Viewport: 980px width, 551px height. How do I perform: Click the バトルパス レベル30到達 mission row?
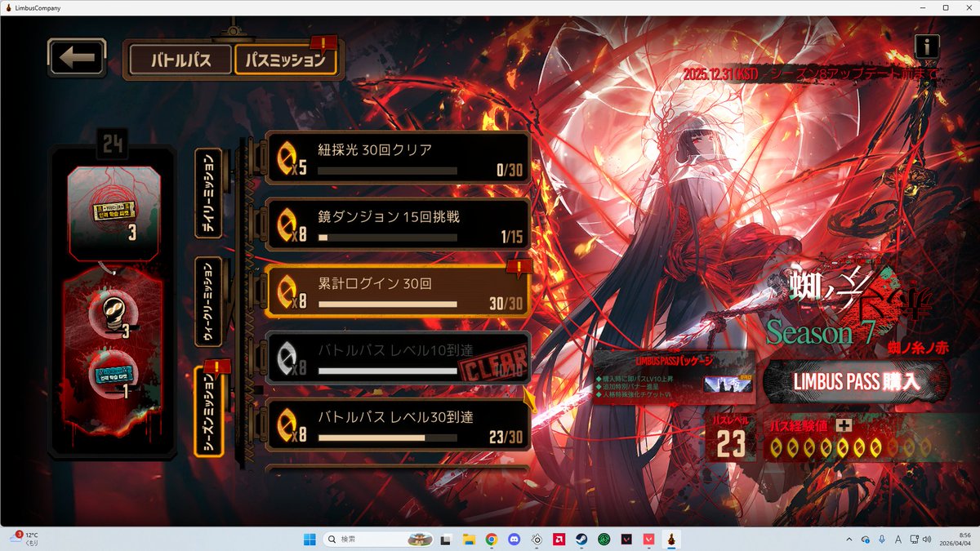point(399,425)
